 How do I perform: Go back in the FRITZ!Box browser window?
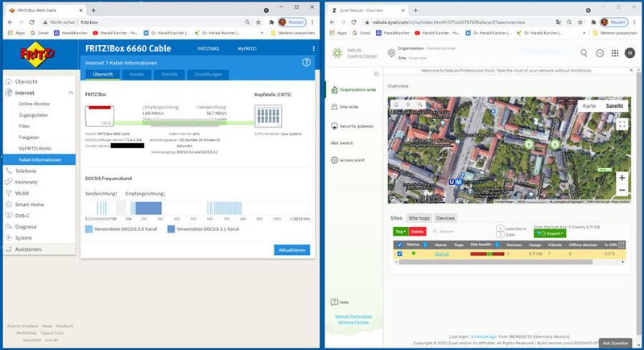point(10,23)
